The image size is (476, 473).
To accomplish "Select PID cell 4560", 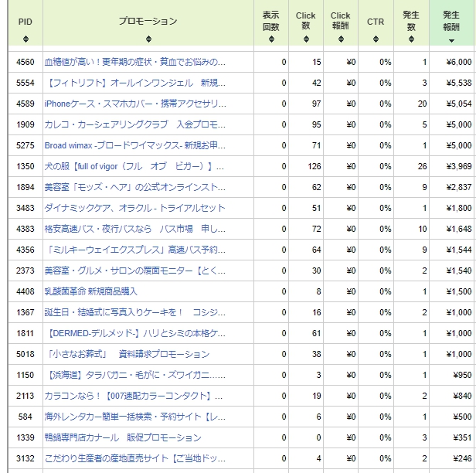I will [25, 62].
